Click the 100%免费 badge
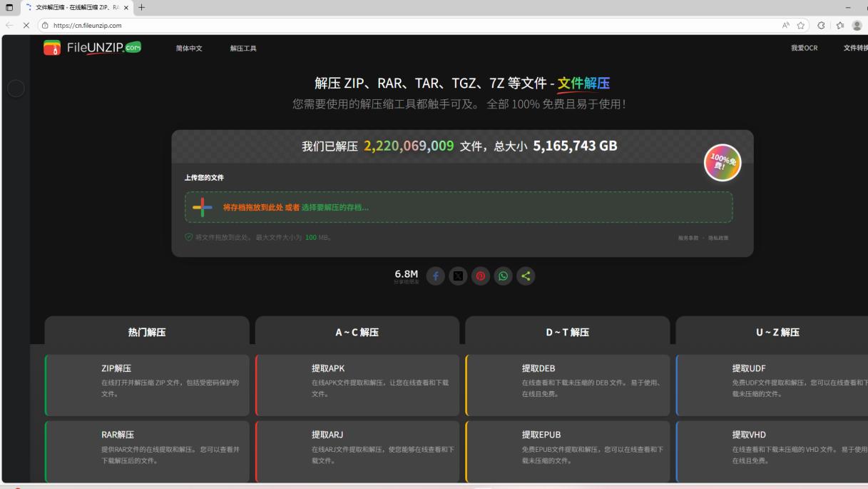Screen dimensions: 868x489 point(722,163)
